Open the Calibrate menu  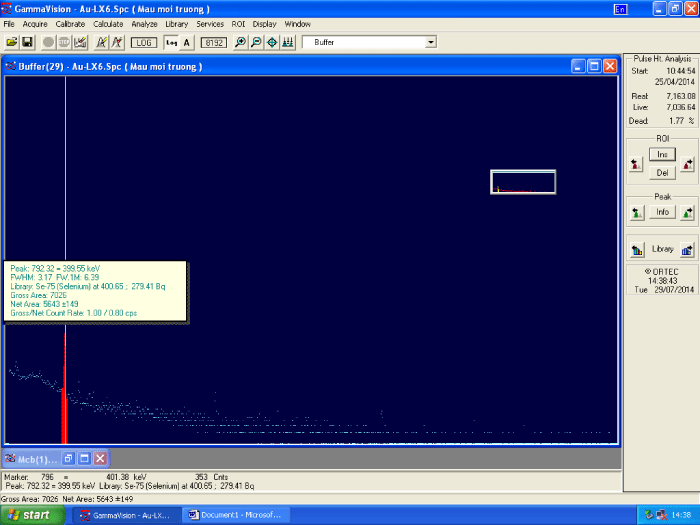[70, 24]
